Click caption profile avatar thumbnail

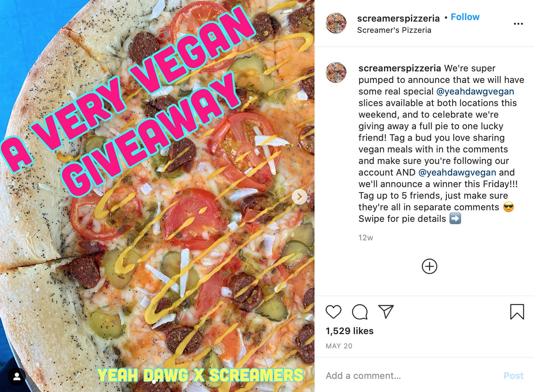point(336,73)
